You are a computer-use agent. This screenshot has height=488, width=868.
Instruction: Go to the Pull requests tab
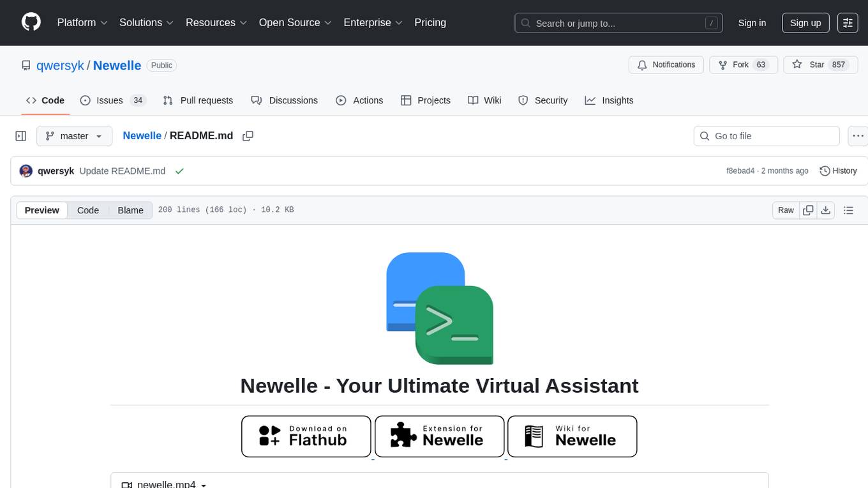[198, 100]
